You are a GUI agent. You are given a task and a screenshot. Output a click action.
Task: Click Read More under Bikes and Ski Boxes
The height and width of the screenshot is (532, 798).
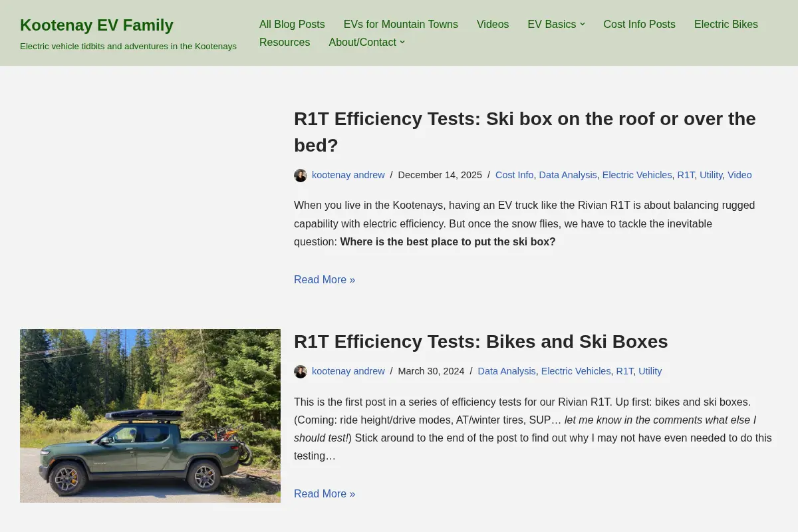pyautogui.click(x=325, y=494)
